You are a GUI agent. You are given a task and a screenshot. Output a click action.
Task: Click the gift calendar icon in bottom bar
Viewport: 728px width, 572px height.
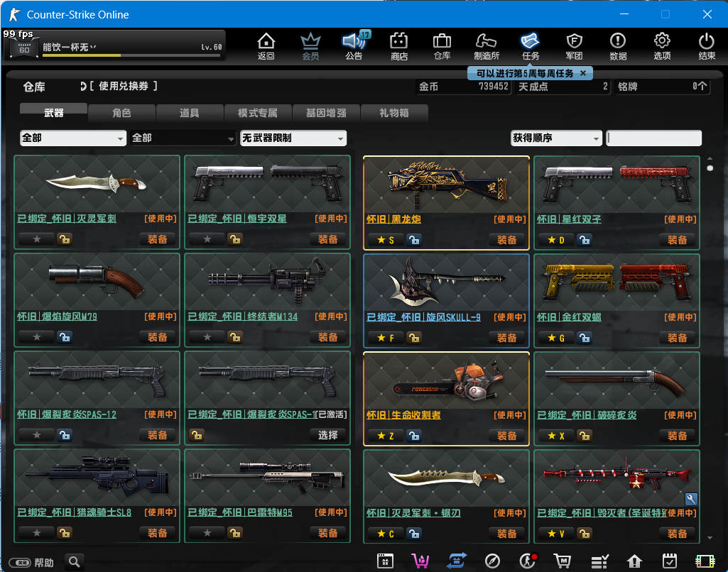click(x=385, y=561)
